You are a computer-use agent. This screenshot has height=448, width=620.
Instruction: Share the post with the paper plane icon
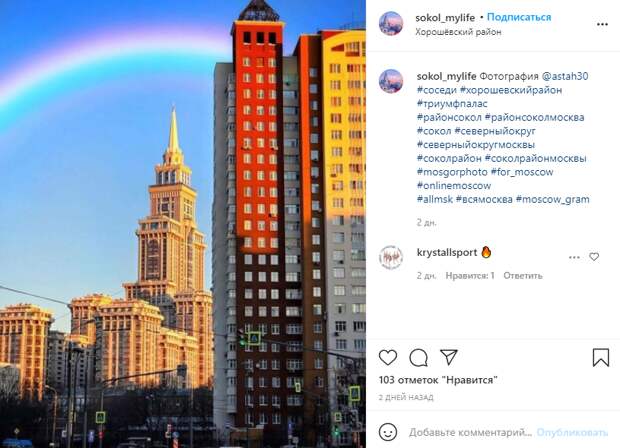[449, 357]
